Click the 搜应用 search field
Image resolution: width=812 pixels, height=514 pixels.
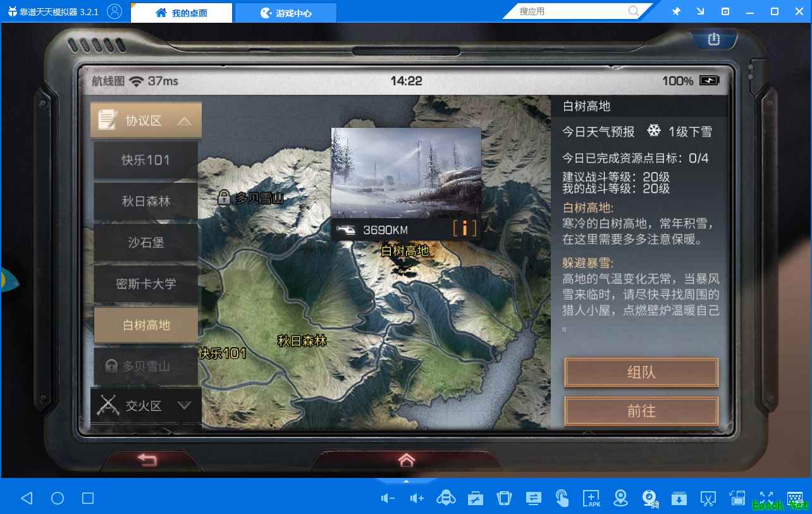coord(573,11)
